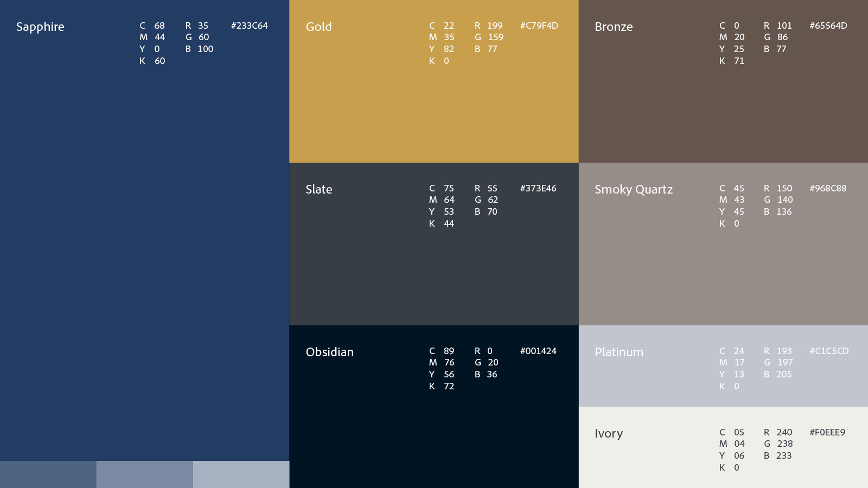The image size is (868, 488).
Task: Select the Slate hex code #373E46
Action: tap(538, 188)
